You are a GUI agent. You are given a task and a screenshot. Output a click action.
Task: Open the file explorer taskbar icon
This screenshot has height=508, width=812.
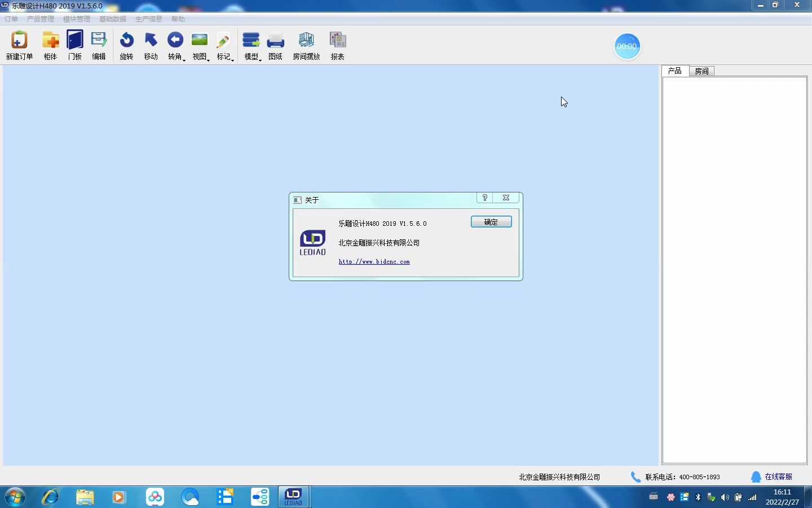[x=85, y=497]
